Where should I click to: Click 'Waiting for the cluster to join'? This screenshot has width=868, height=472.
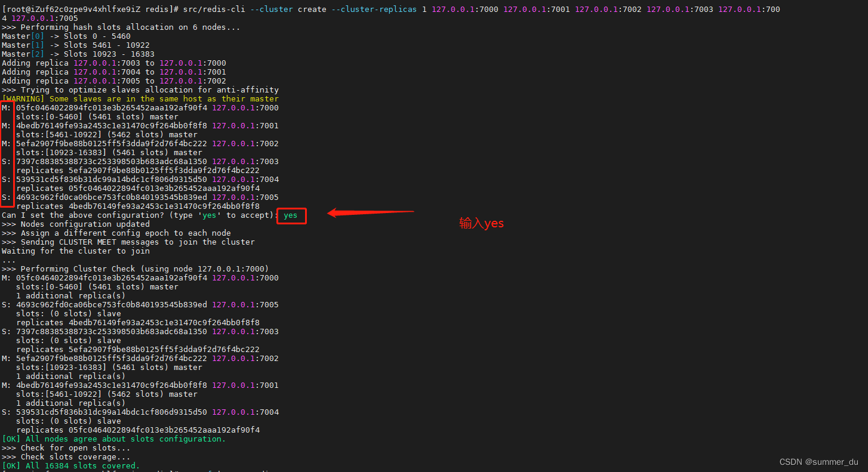coord(76,251)
